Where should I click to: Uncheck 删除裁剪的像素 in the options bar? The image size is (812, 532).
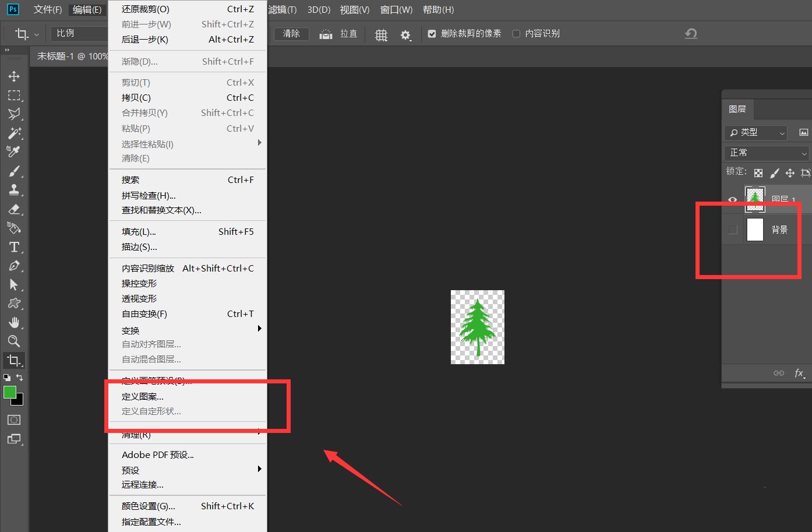pyautogui.click(x=432, y=33)
